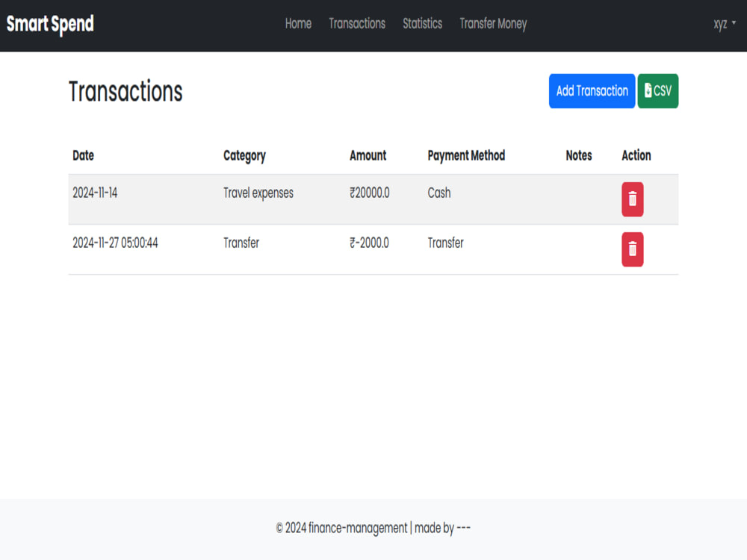Select the 2024-11-14 date cell
Screen dimensions: 747x560
click(95, 193)
